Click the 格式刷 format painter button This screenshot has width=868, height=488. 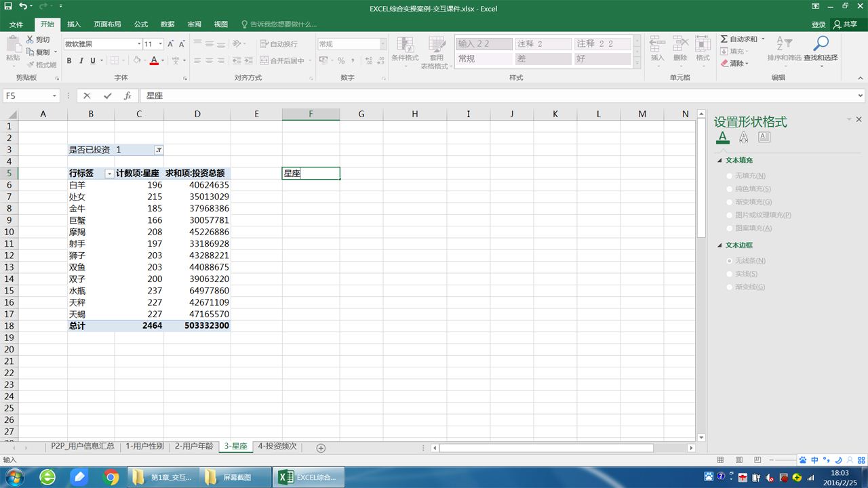tap(42, 65)
